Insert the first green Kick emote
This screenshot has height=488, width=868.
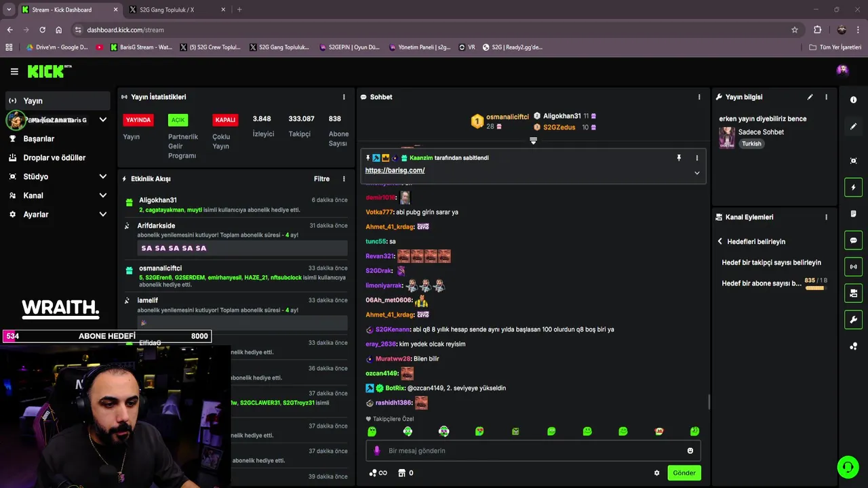tap(372, 432)
